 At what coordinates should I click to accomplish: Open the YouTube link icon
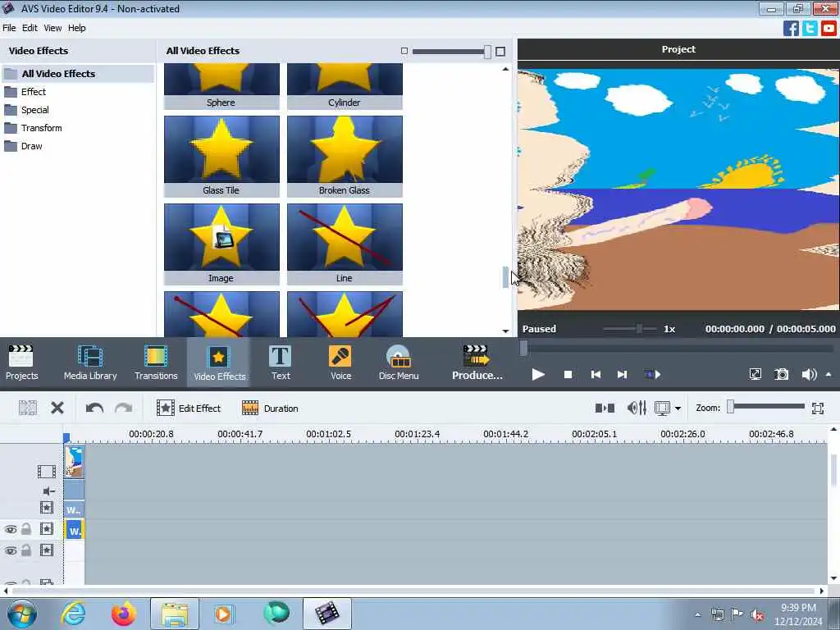click(x=829, y=29)
